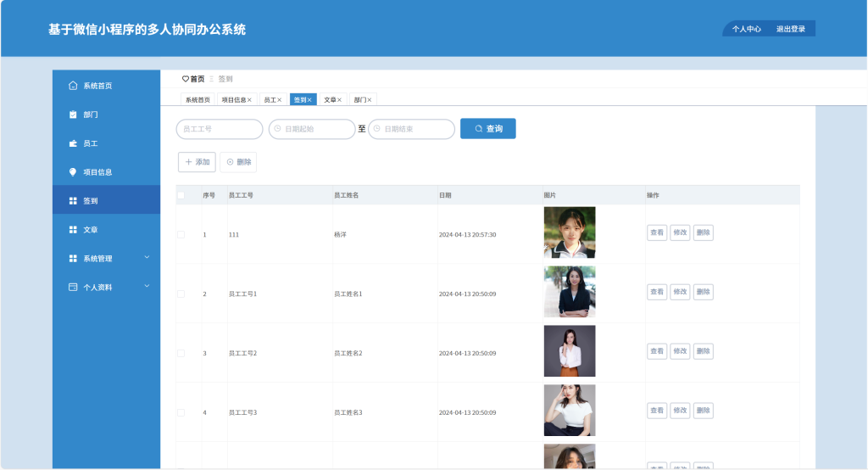Viewport: 868px width, 470px height.
Task: Open 部门 in the sidebar menu
Action: pos(106,115)
